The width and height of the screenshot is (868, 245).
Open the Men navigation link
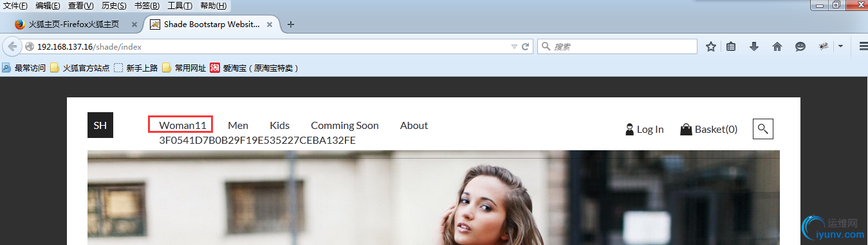point(238,125)
